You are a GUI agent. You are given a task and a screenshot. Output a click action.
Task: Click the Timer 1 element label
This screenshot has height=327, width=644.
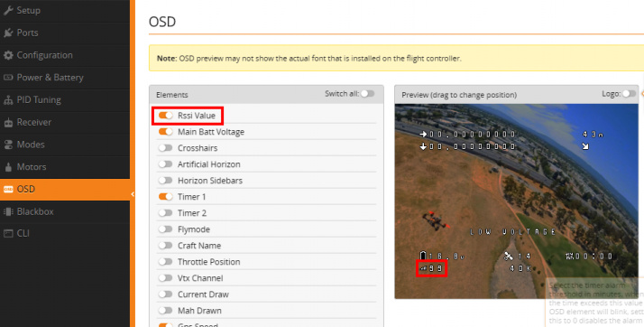click(x=192, y=197)
